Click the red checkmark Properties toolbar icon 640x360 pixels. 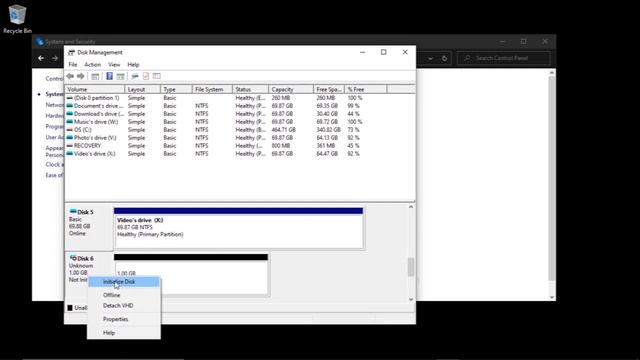(146, 76)
